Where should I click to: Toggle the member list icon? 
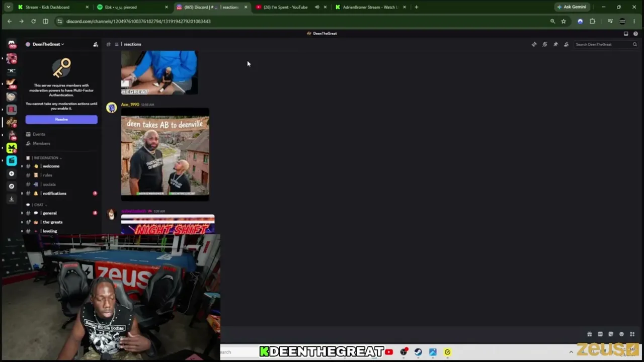click(566, 44)
